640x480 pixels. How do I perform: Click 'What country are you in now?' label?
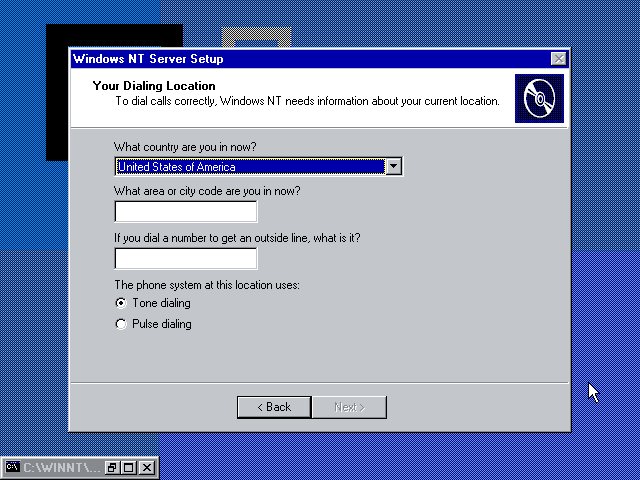tap(185, 147)
